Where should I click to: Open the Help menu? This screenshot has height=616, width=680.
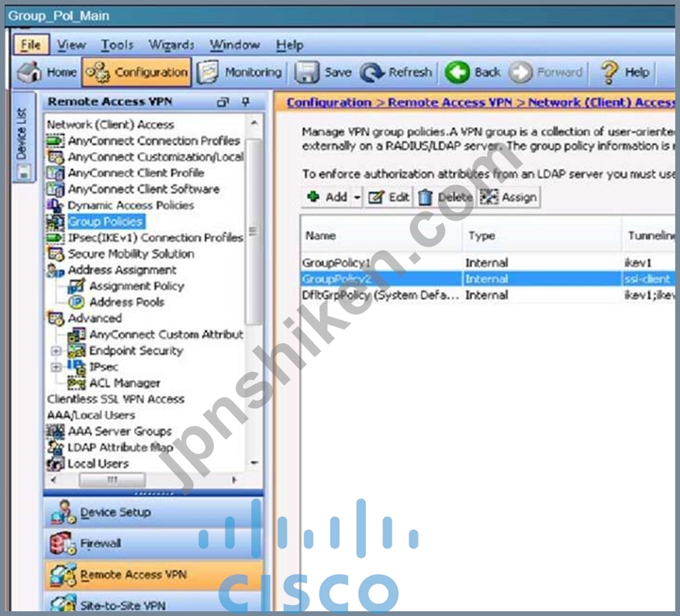290,45
